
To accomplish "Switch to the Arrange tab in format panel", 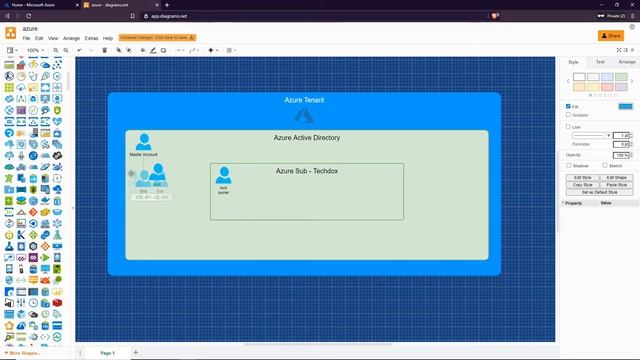I will [x=627, y=62].
